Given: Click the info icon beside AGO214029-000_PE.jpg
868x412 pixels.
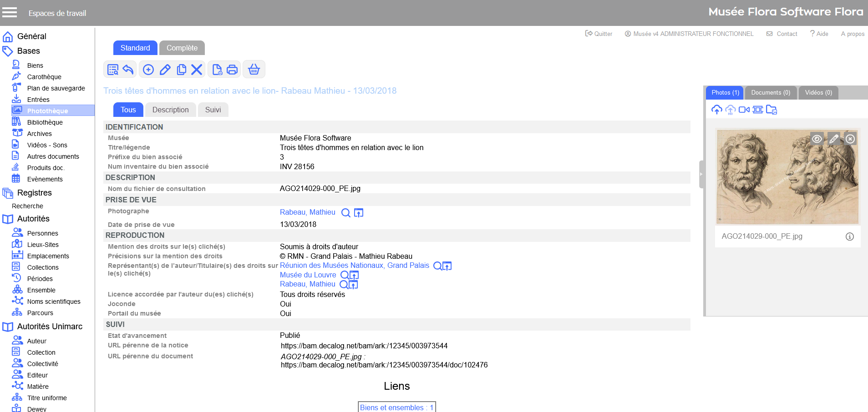Looking at the screenshot, I should [x=849, y=236].
